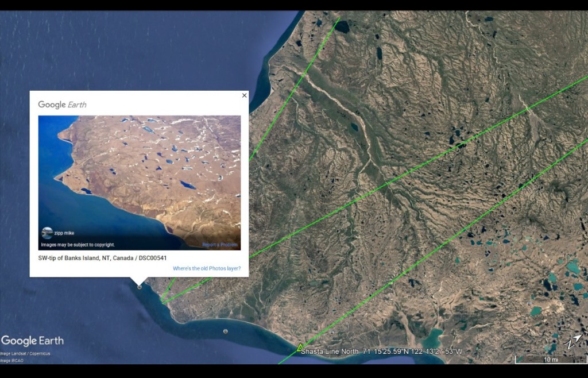The height and width of the screenshot is (378, 588).
Task: Click the photo marker under the popup pointer
Action: tap(140, 287)
